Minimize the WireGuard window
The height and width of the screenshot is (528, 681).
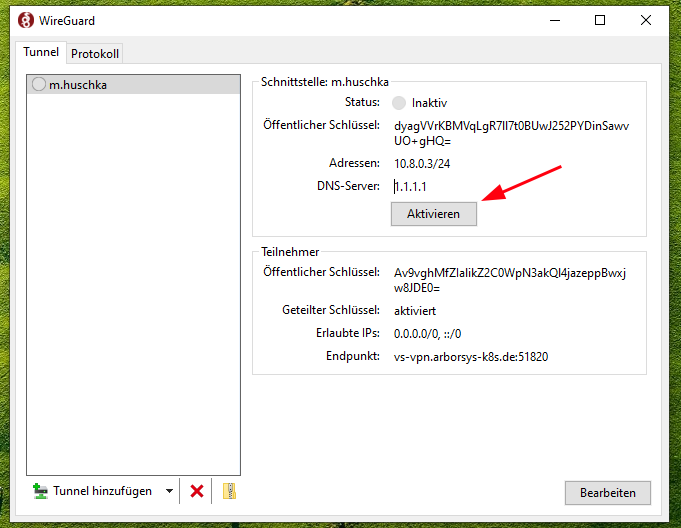554,20
